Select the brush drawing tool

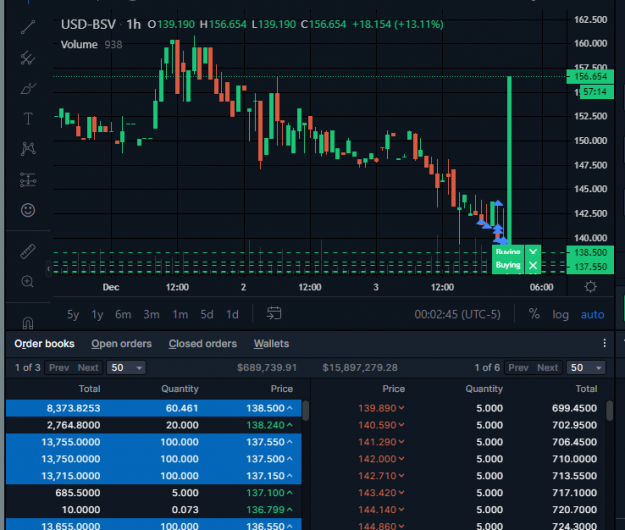point(28,88)
